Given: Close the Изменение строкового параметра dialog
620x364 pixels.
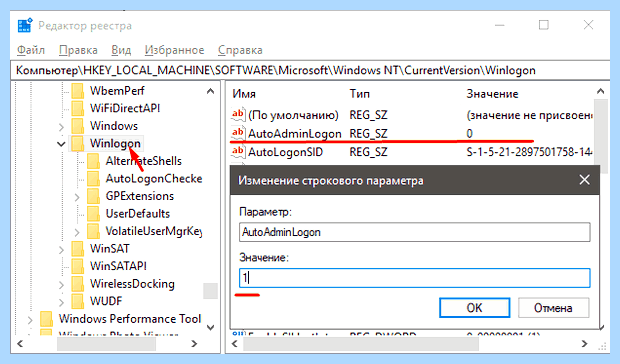Looking at the screenshot, I should (x=584, y=180).
